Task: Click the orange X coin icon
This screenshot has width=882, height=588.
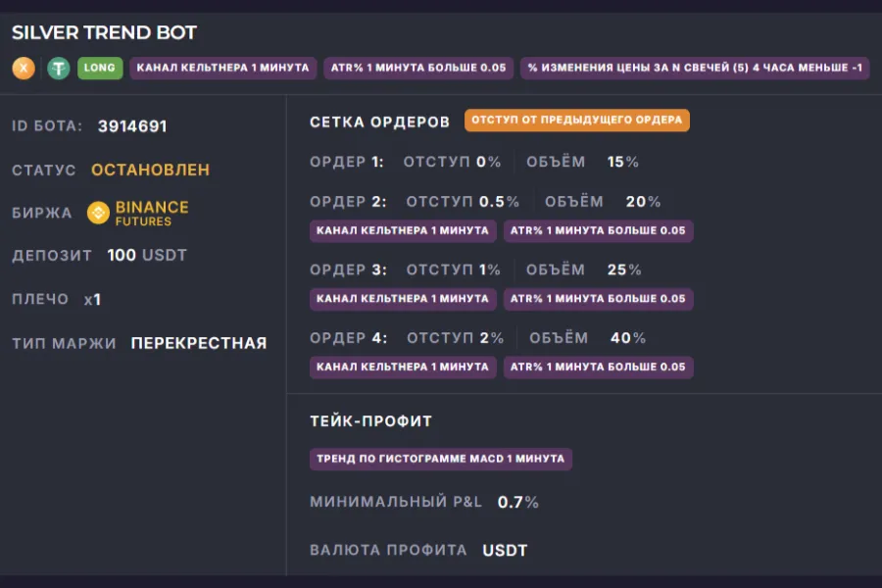Action: tap(22, 69)
